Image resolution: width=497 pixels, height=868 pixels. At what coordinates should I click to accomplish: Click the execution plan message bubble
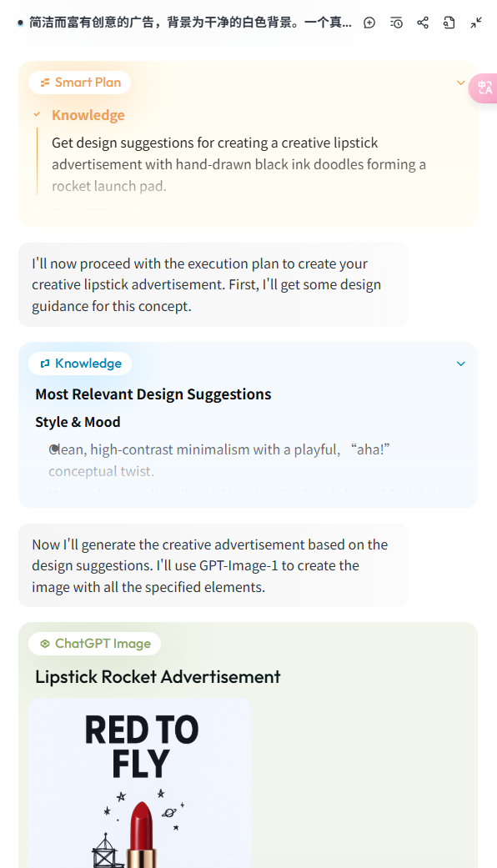pos(213,284)
